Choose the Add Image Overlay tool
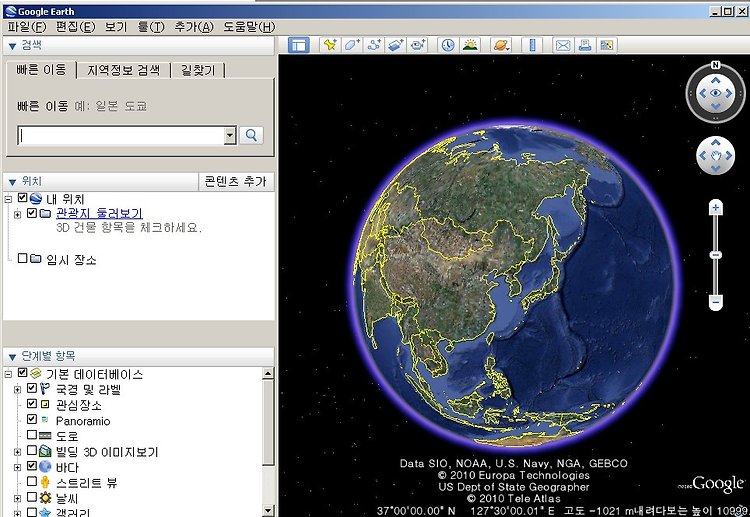Viewport: 750px width, 517px height. 396,45
